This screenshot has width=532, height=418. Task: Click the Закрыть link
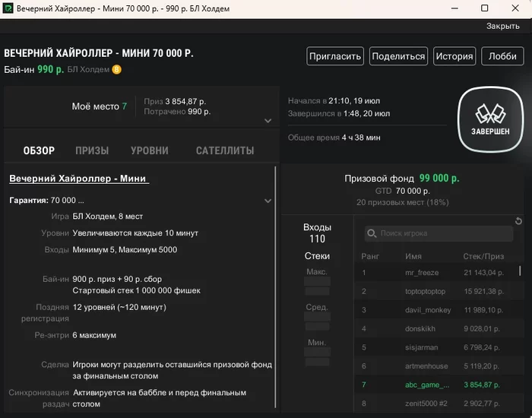click(503, 26)
